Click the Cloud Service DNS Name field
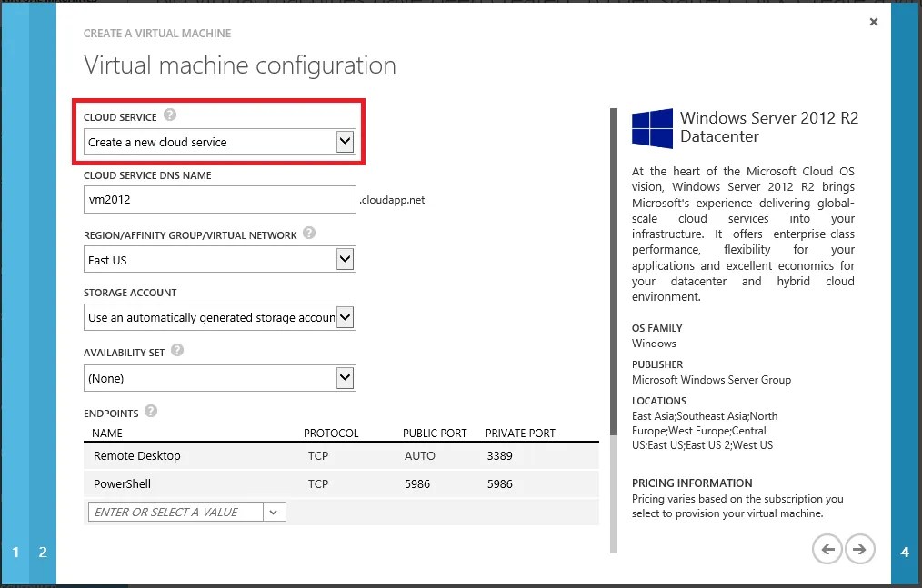Image resolution: width=922 pixels, height=588 pixels. 220,199
